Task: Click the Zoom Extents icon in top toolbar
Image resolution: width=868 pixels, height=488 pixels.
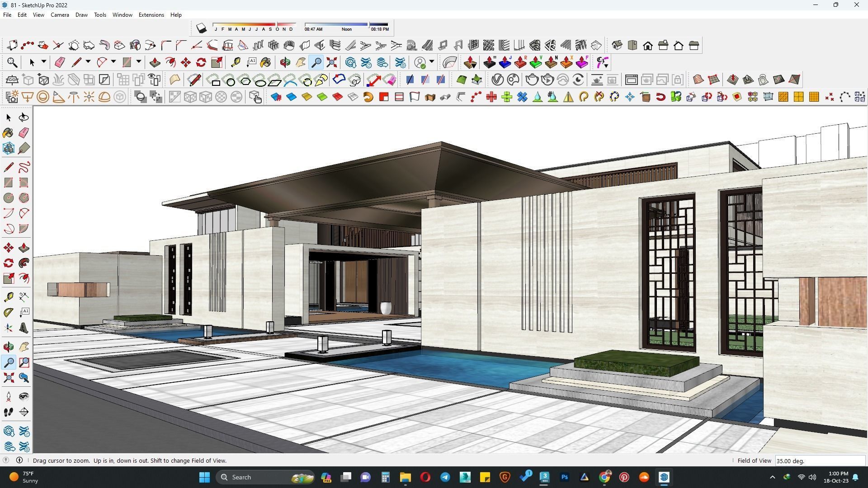Action: (x=332, y=62)
